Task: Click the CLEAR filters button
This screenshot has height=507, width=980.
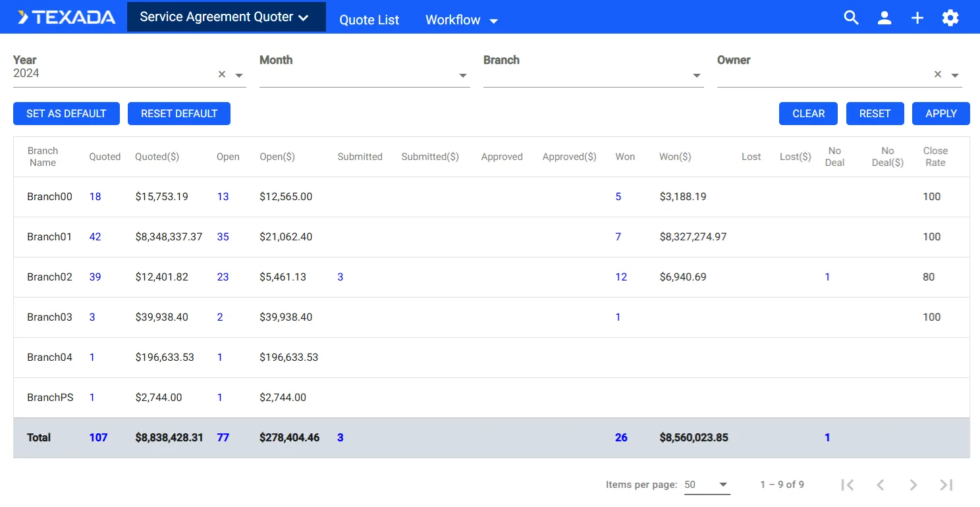Action: click(x=808, y=113)
